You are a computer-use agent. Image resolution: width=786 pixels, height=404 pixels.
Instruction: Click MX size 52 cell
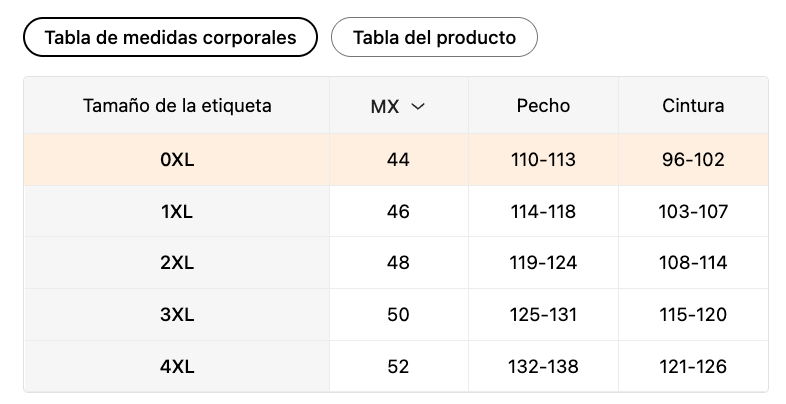point(398,367)
